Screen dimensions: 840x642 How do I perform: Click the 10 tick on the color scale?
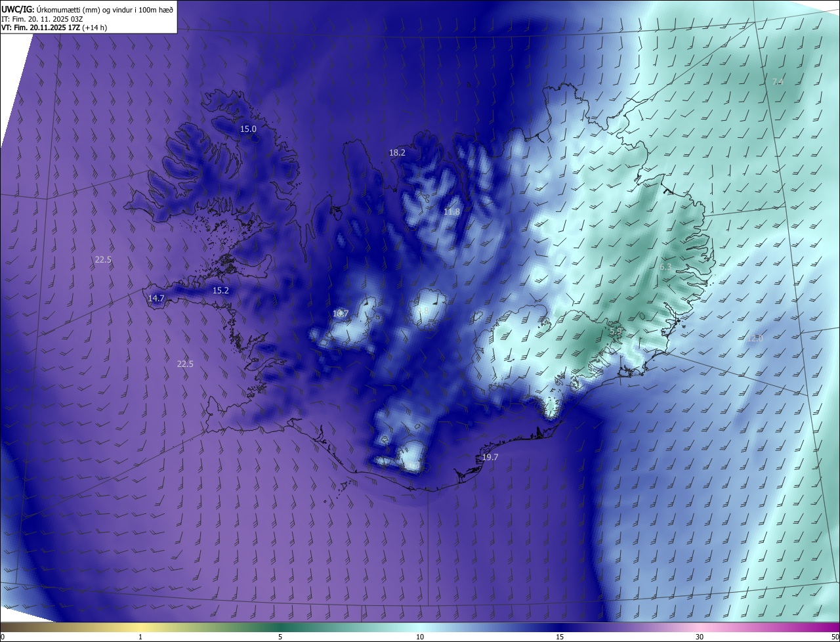tap(420, 637)
